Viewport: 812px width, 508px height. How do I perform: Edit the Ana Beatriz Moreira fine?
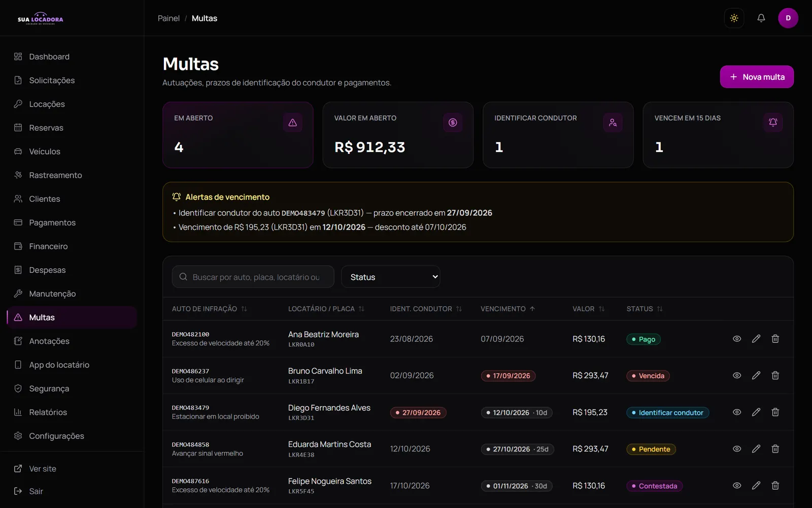coord(756,339)
